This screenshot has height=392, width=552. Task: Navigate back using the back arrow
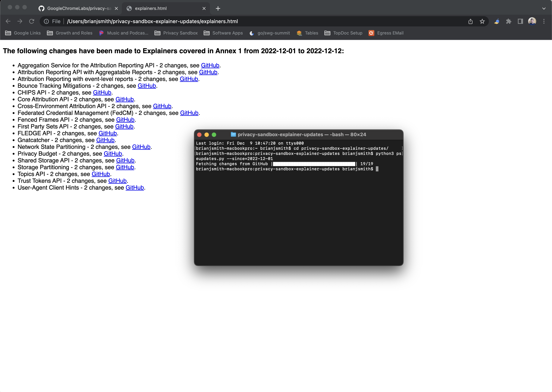[8, 21]
